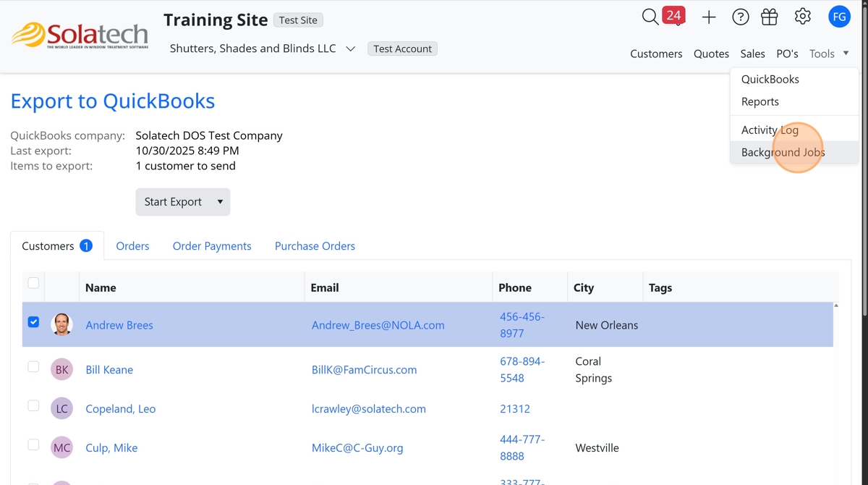Click the Solatech logo
868x485 pixels.
tap(80, 35)
